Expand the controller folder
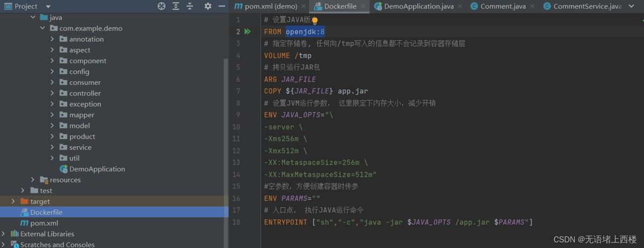This screenshot has width=644, height=248. 53,93
